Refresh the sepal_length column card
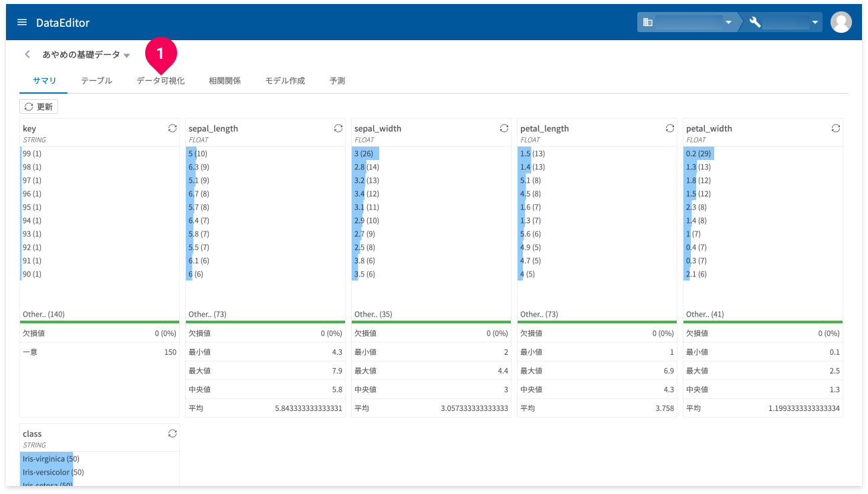The width and height of the screenshot is (868, 494). coord(338,128)
